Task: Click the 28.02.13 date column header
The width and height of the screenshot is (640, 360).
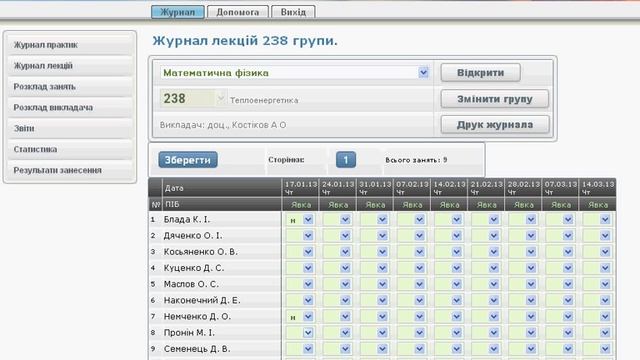Action: (x=523, y=188)
